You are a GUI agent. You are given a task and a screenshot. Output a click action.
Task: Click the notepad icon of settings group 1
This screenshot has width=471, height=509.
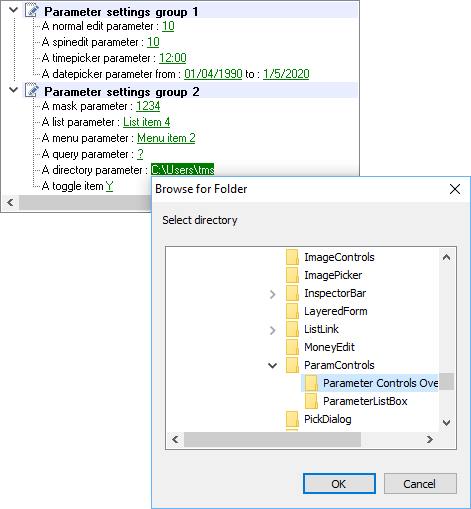click(32, 10)
